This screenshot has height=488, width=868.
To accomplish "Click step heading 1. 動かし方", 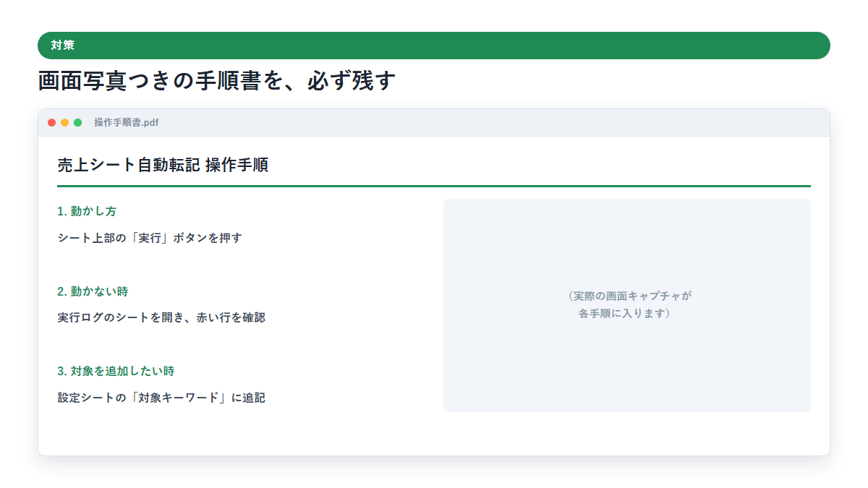I will click(x=87, y=211).
